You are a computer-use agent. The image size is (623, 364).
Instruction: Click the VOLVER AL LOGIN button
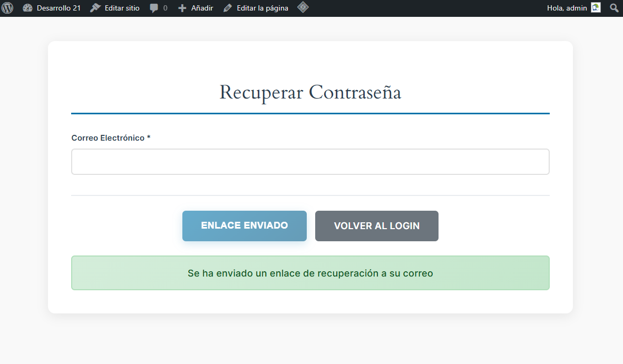[x=376, y=226]
